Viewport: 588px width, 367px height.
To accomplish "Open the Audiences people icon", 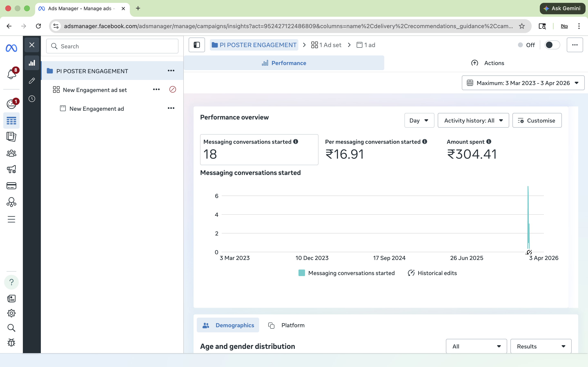I will (x=11, y=153).
